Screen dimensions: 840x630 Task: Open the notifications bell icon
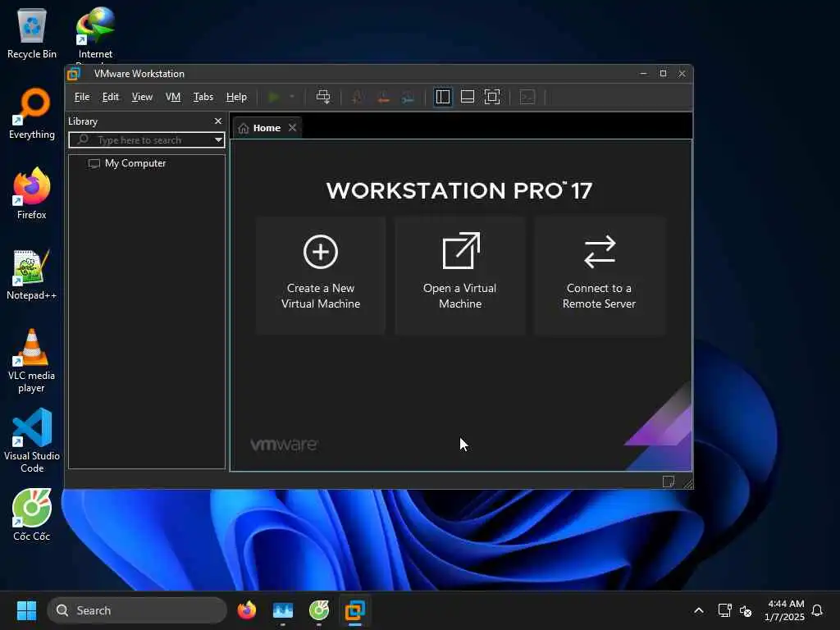818,610
